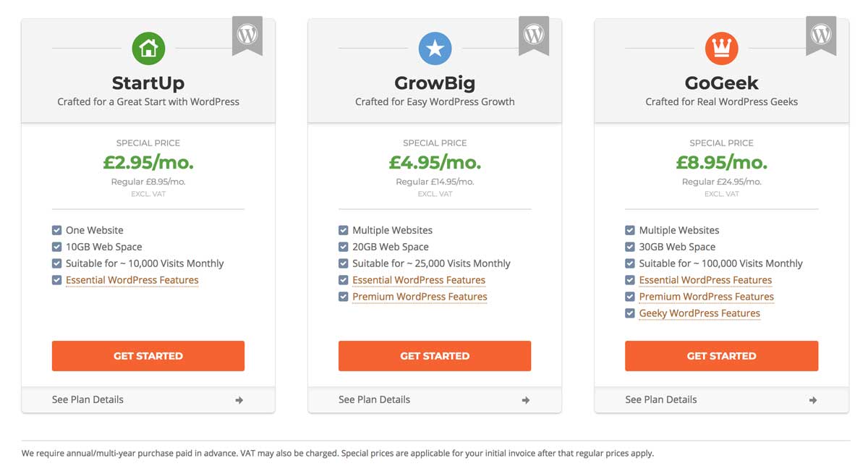Click GET STARTED under the GoGeek plan
The height and width of the screenshot is (474, 868).
pyautogui.click(x=721, y=356)
